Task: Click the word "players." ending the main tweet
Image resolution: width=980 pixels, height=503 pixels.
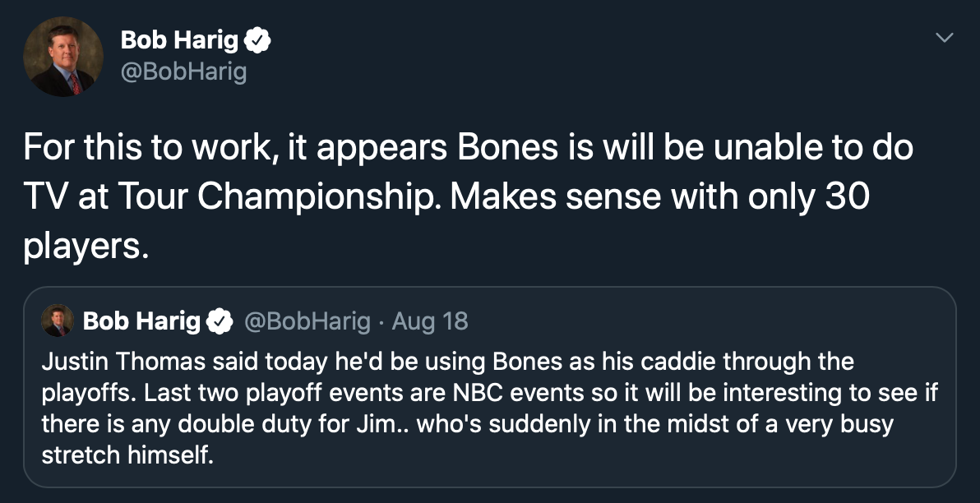Action: [x=86, y=248]
